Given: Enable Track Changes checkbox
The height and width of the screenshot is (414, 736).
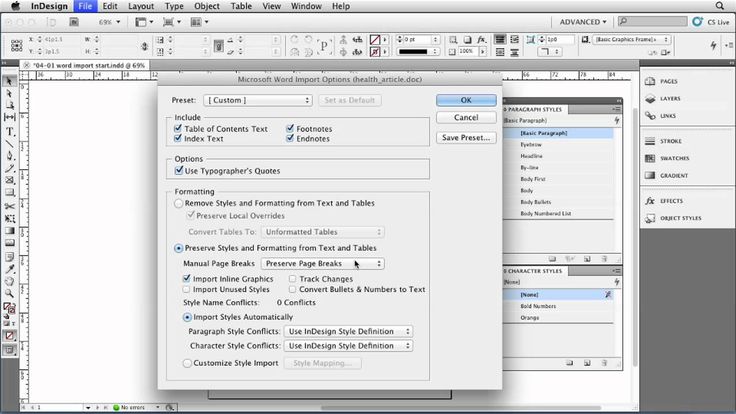Looking at the screenshot, I should pyautogui.click(x=293, y=278).
